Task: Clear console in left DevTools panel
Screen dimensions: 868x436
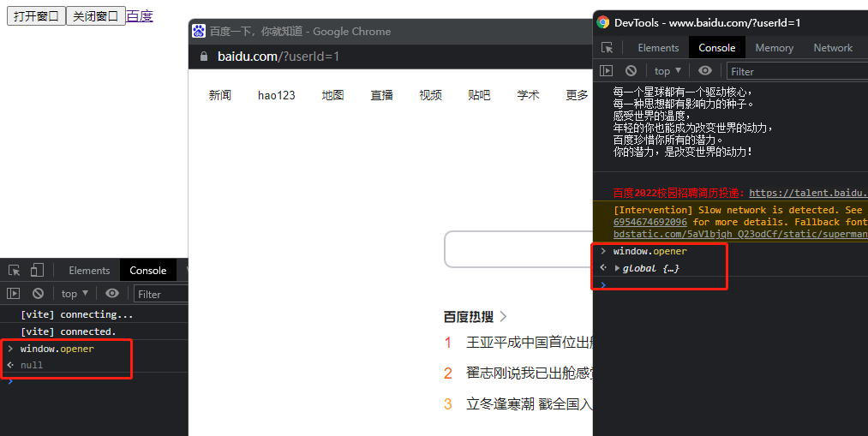Action: click(x=38, y=294)
